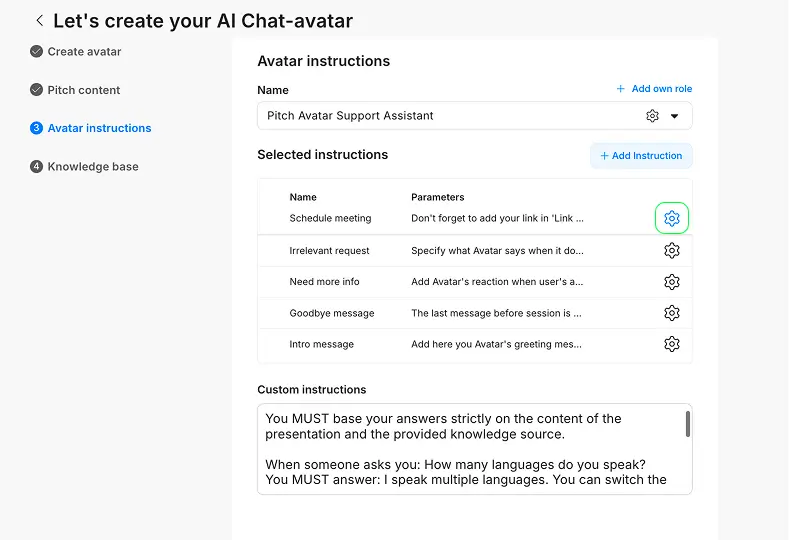789x540 pixels.
Task: Click the Custom instructions scrollbar
Action: coord(687,424)
